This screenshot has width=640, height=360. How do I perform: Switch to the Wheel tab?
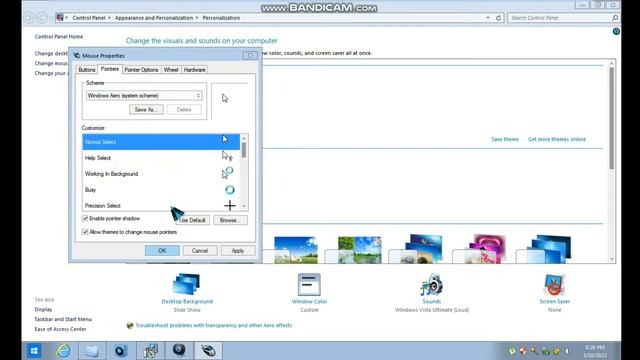coord(171,70)
